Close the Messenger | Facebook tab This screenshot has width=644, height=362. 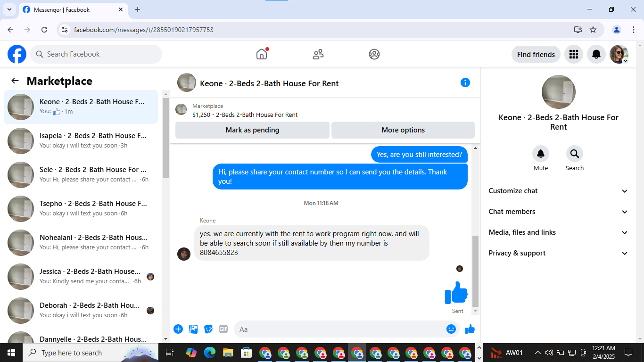point(121,10)
